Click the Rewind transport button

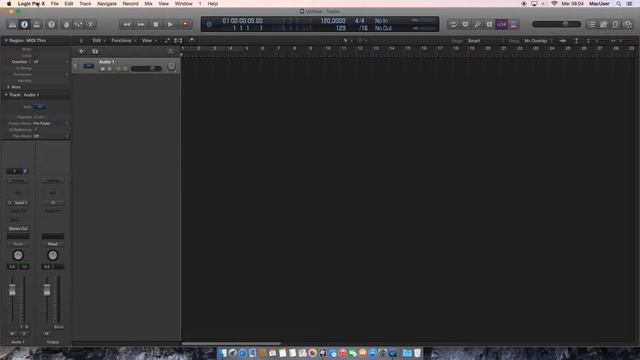click(127, 24)
